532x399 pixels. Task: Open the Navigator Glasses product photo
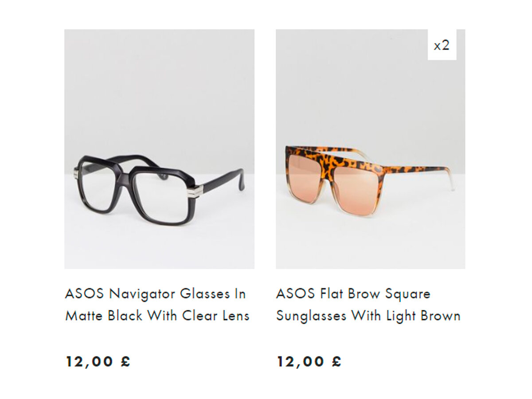click(x=159, y=149)
